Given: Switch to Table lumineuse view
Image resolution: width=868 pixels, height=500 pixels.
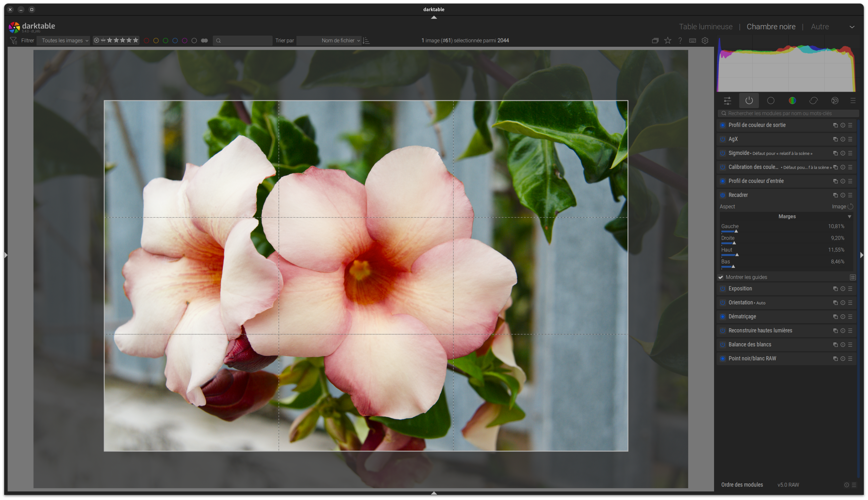Looking at the screenshot, I should click(706, 26).
